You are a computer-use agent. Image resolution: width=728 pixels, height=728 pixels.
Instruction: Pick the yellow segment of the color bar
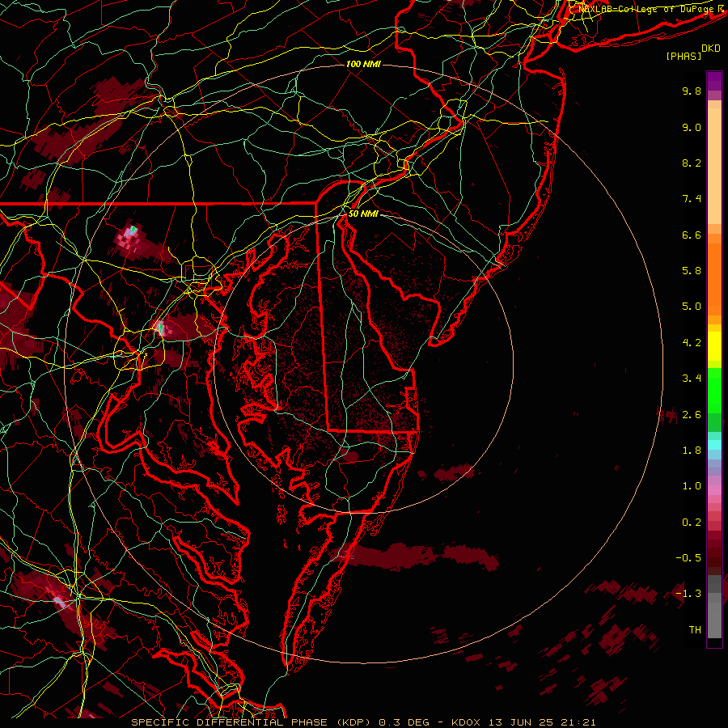714,346
